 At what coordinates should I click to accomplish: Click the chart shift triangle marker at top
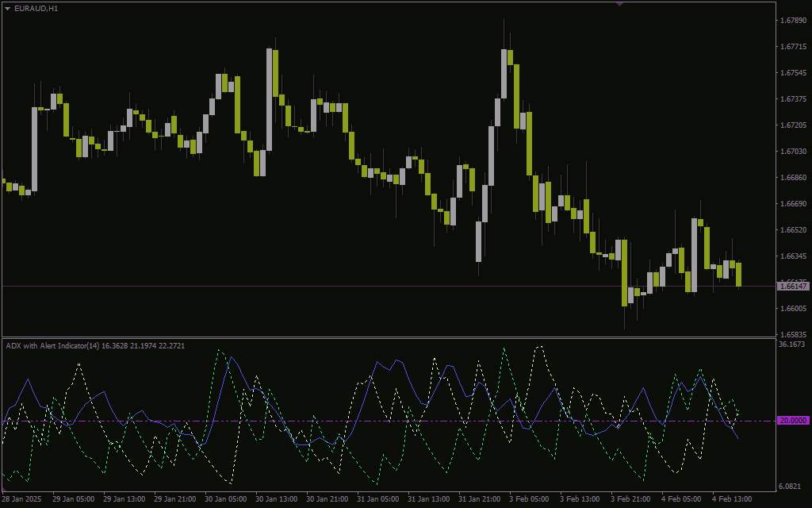(620, 4)
